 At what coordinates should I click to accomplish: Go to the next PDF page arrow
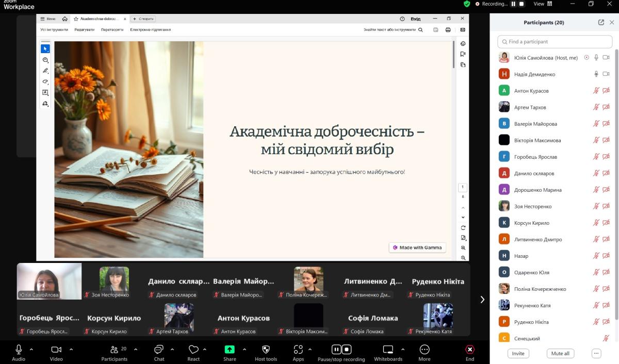tap(463, 217)
